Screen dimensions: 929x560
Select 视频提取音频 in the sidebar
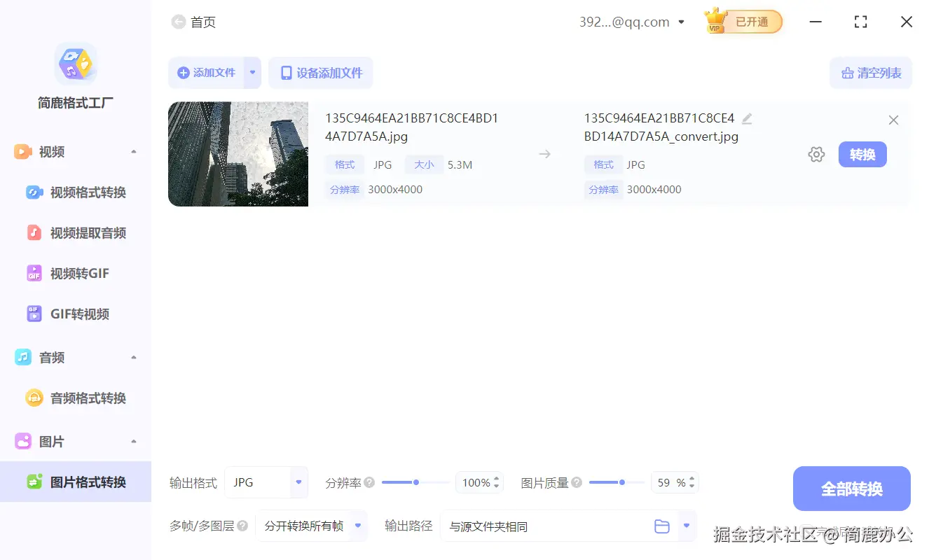[x=76, y=233]
